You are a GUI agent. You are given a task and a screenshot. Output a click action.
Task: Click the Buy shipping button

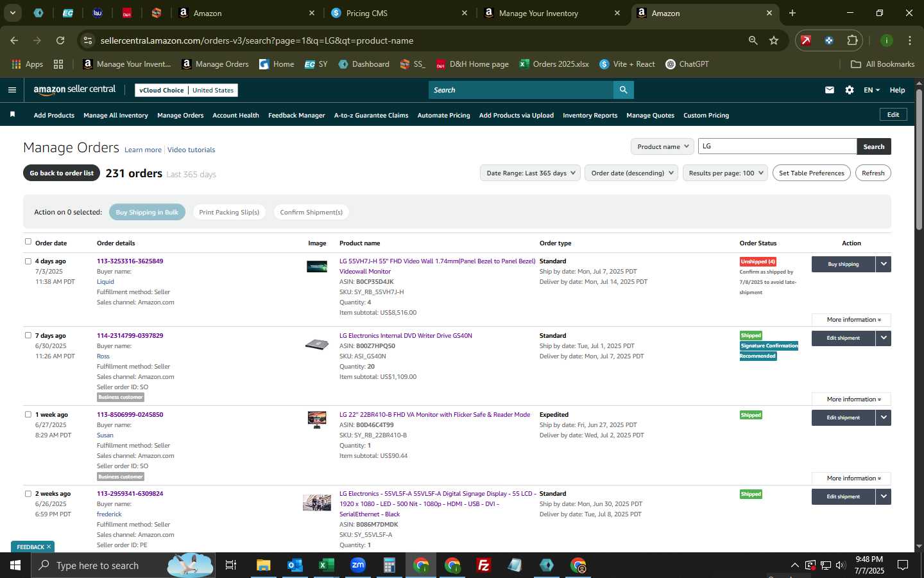(x=843, y=264)
